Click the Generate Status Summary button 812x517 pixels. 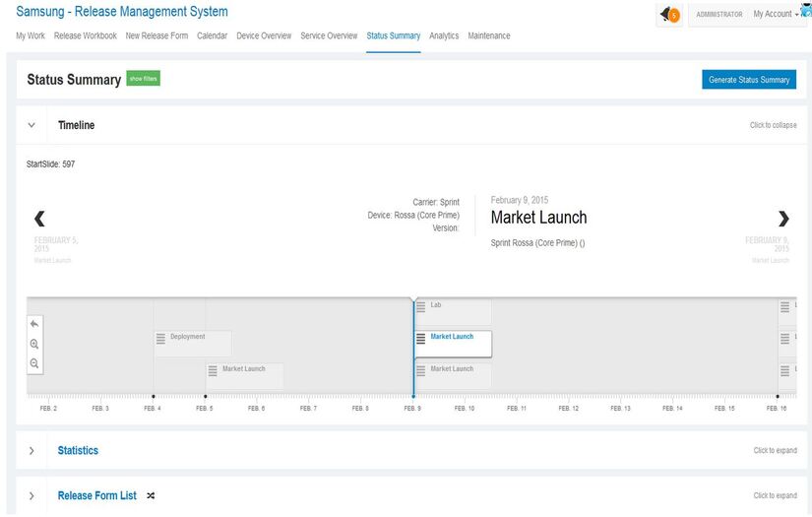(749, 80)
